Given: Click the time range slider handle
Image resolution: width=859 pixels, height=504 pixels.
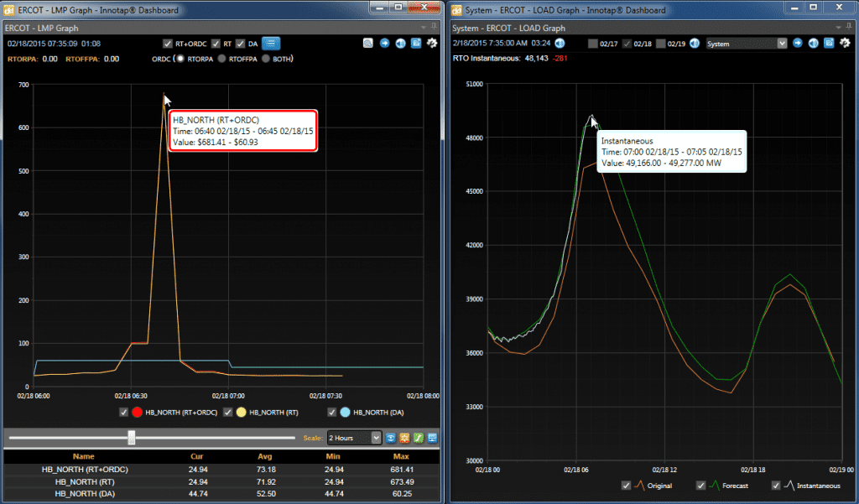Looking at the screenshot, I should coord(132,437).
